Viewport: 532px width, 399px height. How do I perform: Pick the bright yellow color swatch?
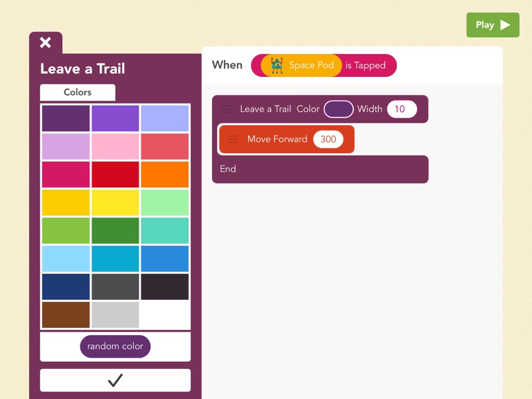point(115,203)
